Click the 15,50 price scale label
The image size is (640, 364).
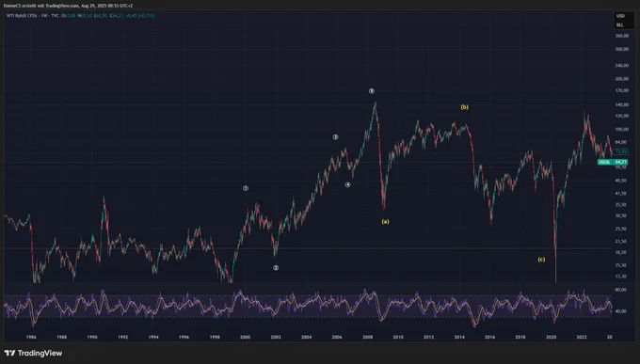click(x=621, y=265)
